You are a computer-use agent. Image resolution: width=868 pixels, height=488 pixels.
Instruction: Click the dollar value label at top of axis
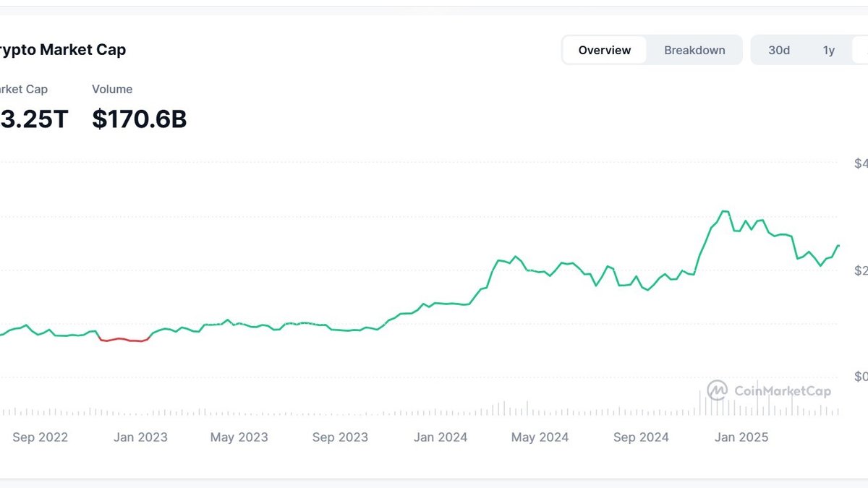(861, 163)
